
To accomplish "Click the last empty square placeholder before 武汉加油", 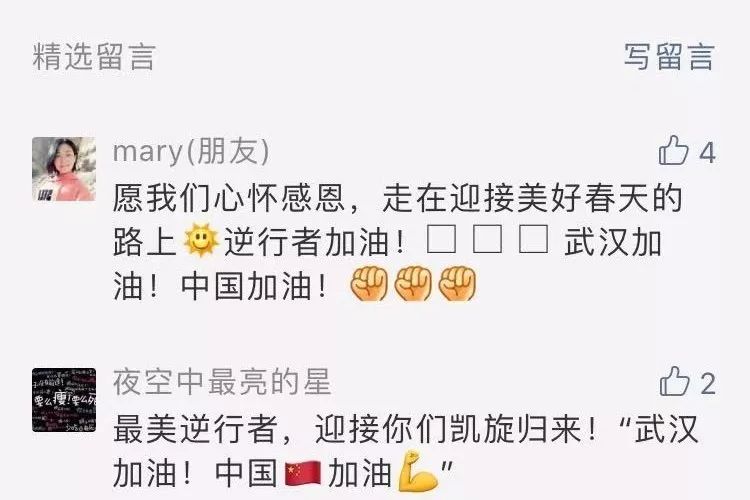I will 534,239.
